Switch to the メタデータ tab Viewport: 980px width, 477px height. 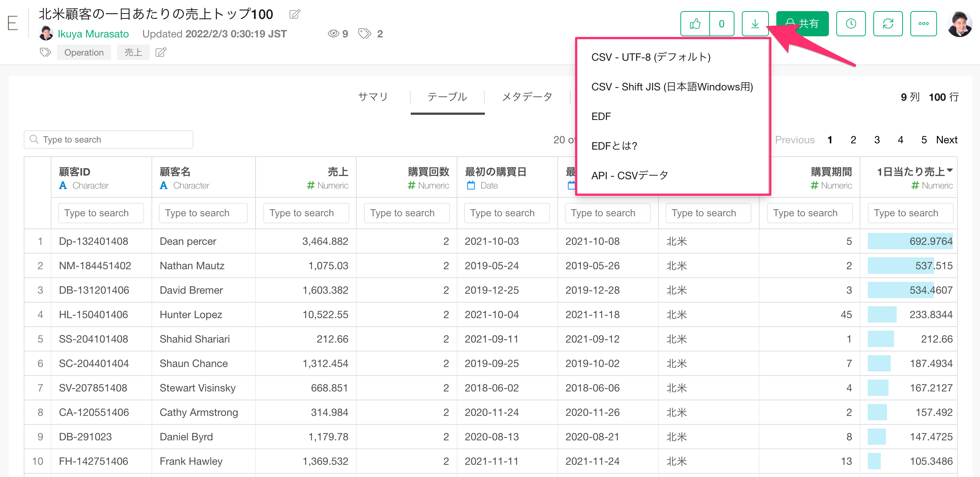point(527,97)
